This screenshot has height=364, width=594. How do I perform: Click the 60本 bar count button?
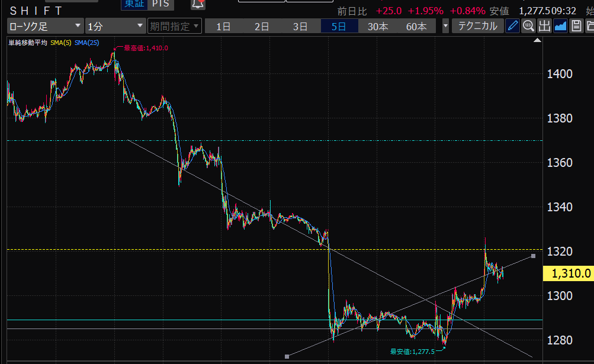pyautogui.click(x=416, y=26)
